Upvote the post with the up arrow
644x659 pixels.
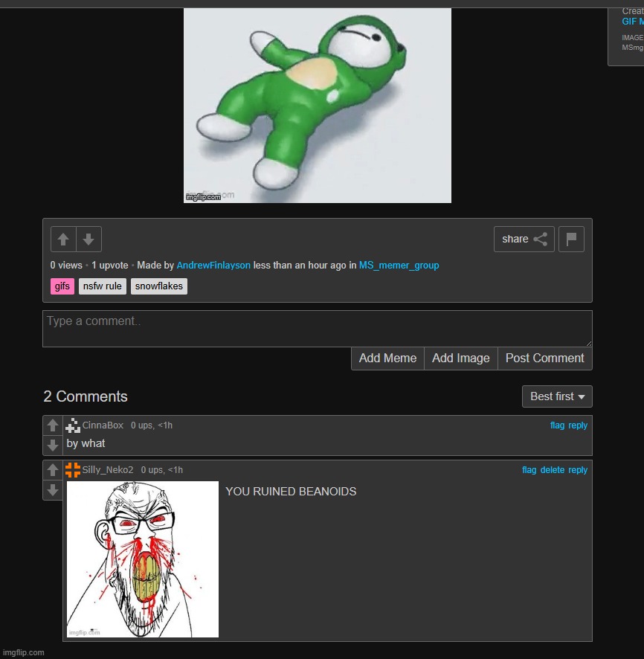pos(63,240)
